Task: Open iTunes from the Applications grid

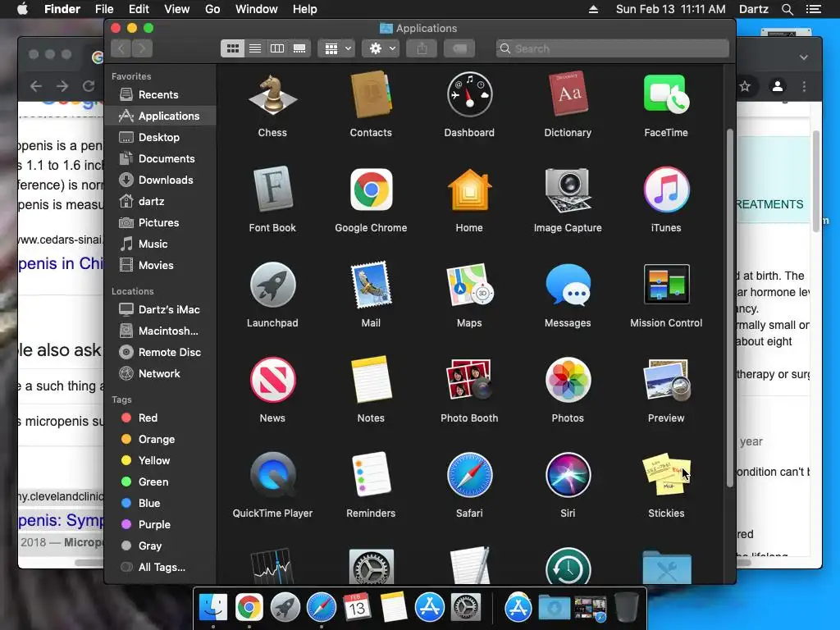Action: point(666,189)
